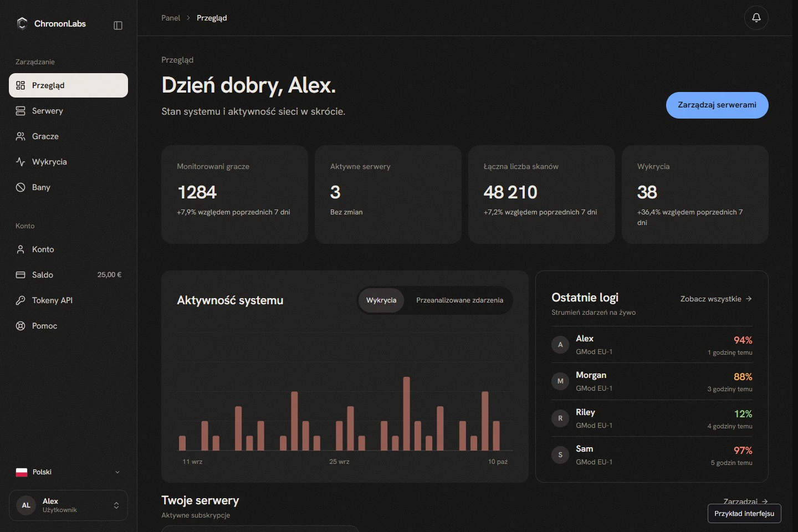Click the Przegląd grid icon
The height and width of the screenshot is (532, 798).
pyautogui.click(x=21, y=85)
